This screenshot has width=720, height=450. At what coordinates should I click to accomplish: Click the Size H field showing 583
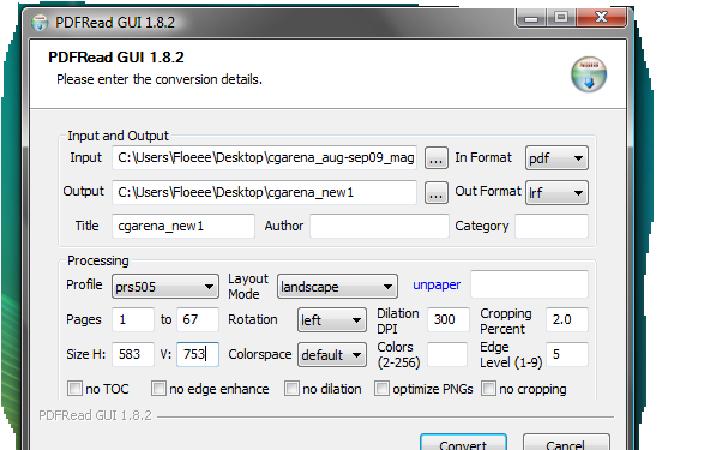(133, 354)
